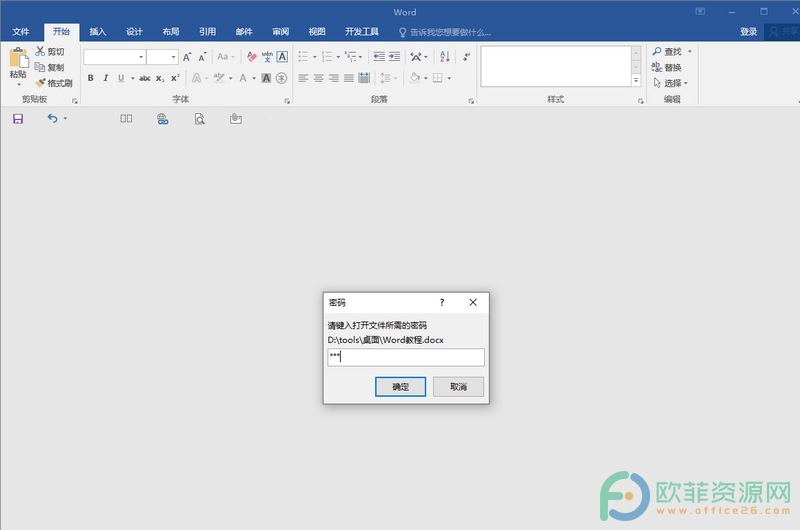Click the Copy (复制) button
This screenshot has height=530, width=800.
49,67
